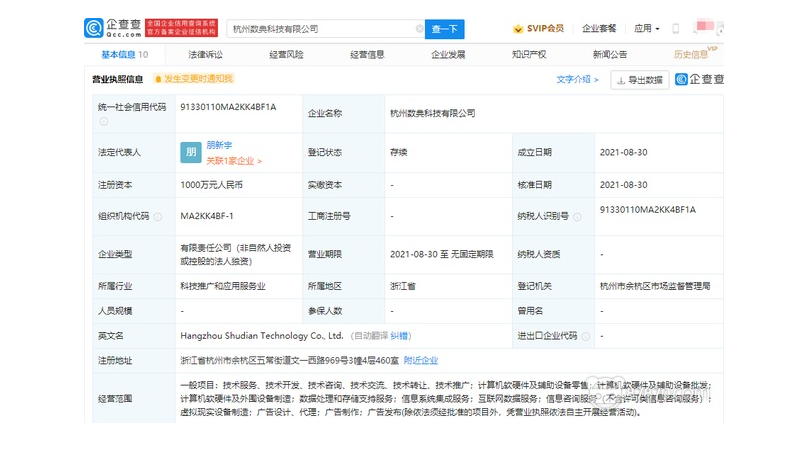Click the info icon beside 统一社会信用代码
Screen dimensions: 800x450
coord(104,121)
